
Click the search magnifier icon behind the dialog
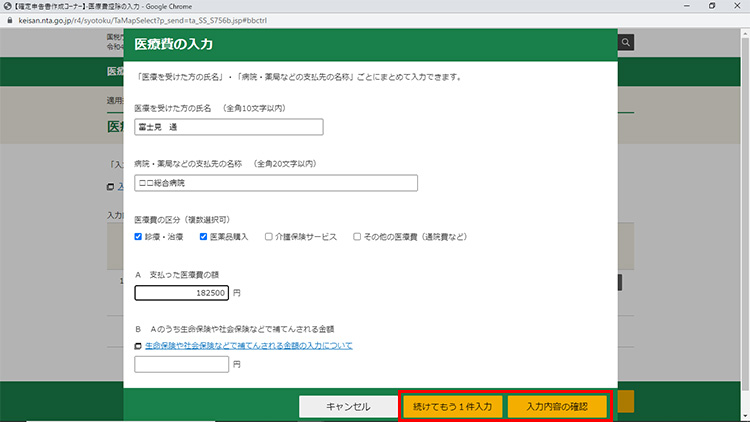point(626,43)
